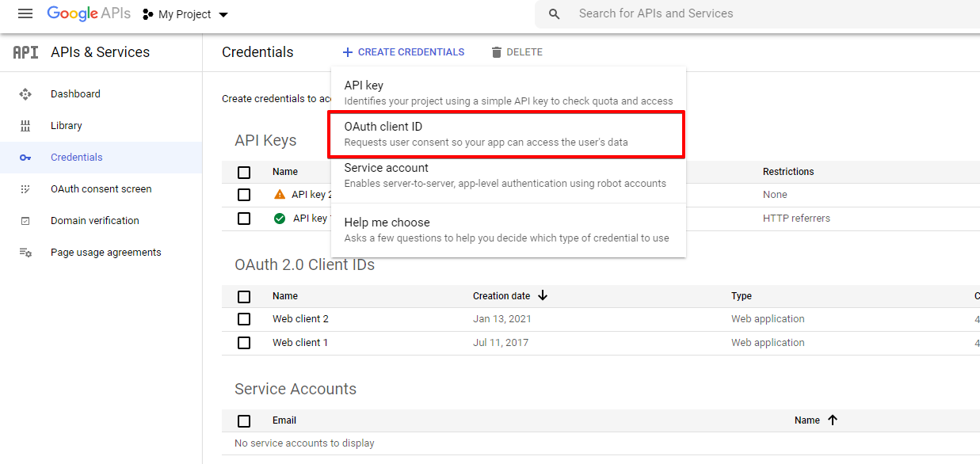Click the Restrictions column header
The width and height of the screenshot is (980, 464).
[788, 172]
